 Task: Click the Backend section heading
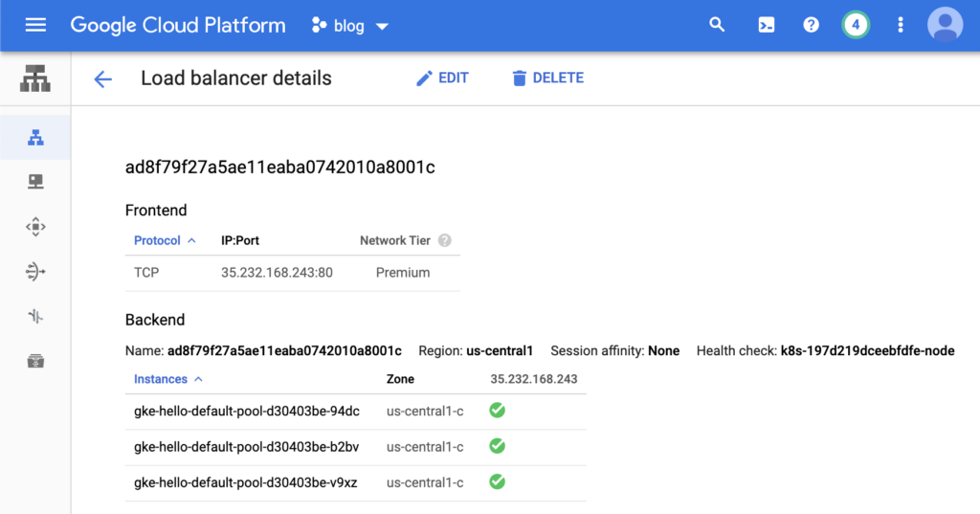click(x=155, y=320)
